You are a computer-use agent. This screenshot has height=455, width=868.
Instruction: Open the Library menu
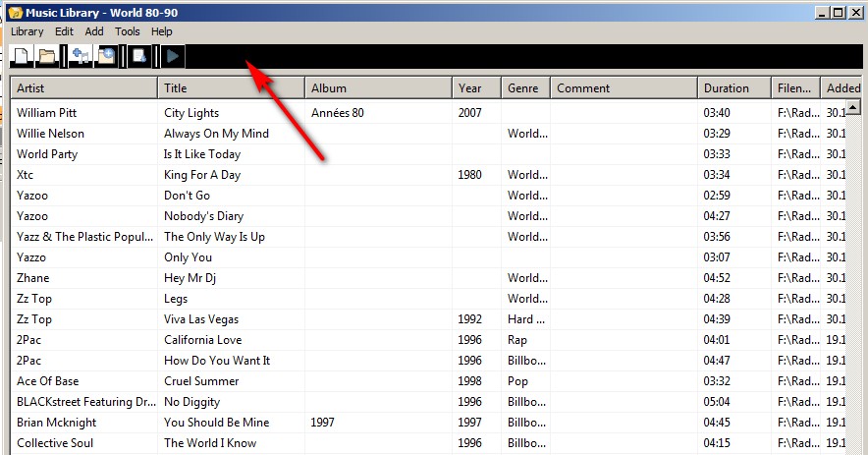(27, 31)
